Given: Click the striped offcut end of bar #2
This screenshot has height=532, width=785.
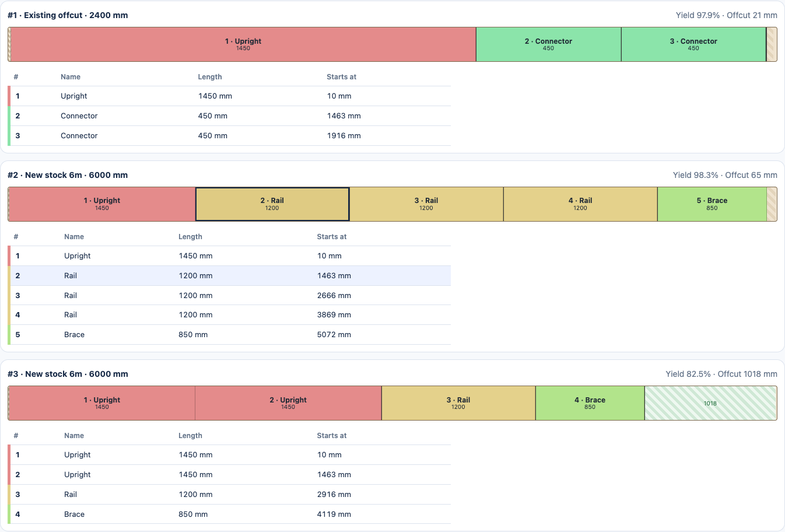Looking at the screenshot, I should (x=772, y=204).
